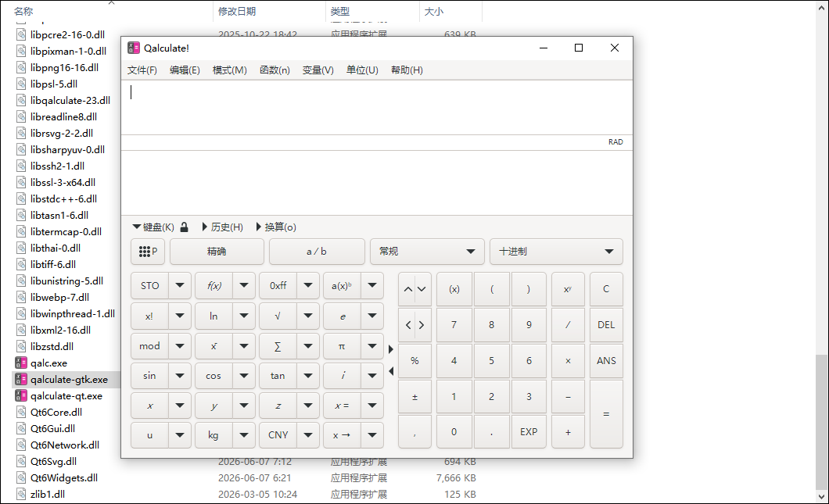Click the STO store button
Screen dimensions: 829x504
coord(149,286)
